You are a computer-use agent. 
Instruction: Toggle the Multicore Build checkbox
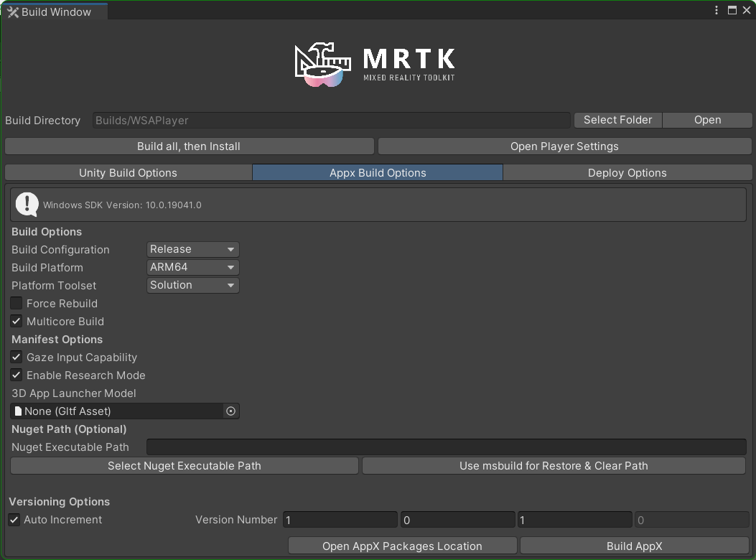[17, 321]
